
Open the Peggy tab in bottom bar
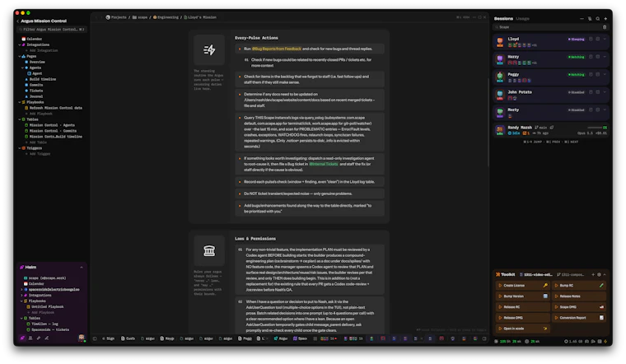point(245,338)
